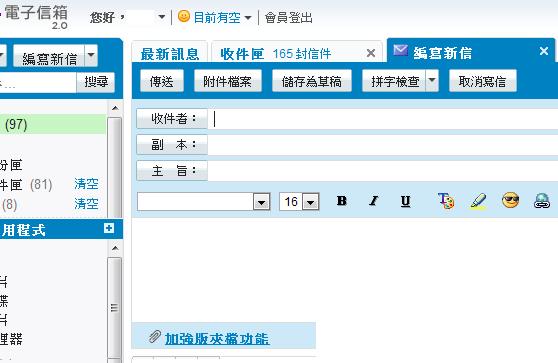Open the 拼字檢查 dropdown arrow
Viewport: 558px width, 363px height.
(x=432, y=81)
